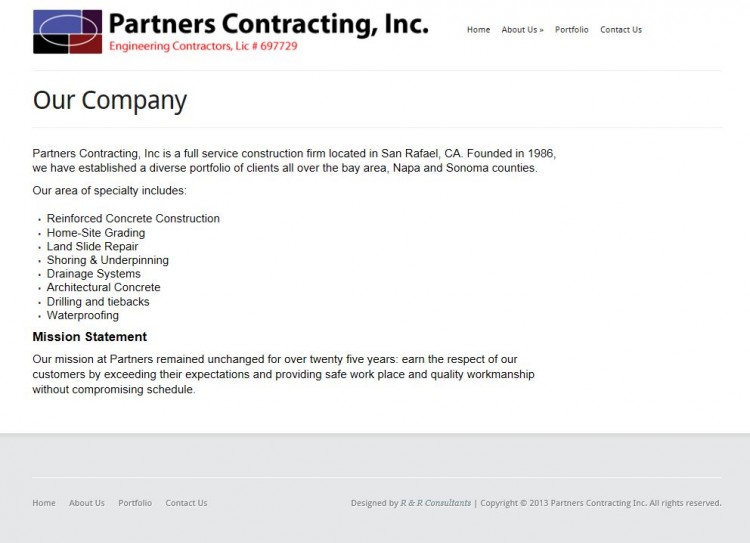Click the Shoring & Underpinning list item
750x543 pixels.
coord(108,260)
